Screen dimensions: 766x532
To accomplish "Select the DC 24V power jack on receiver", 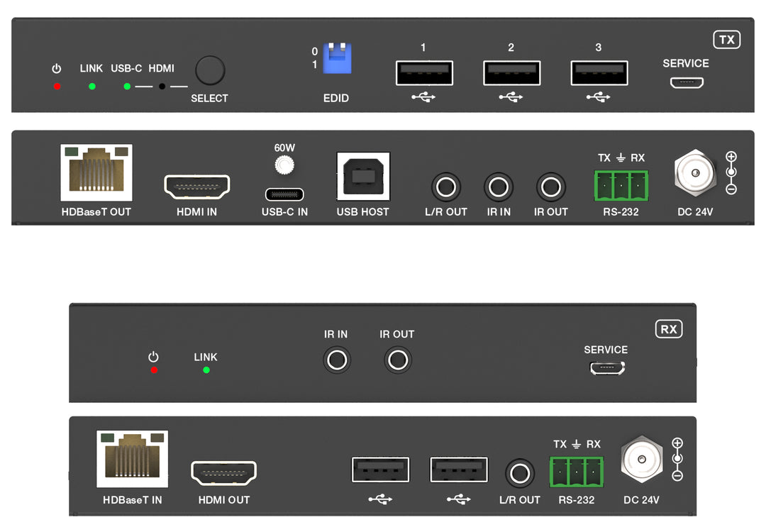I will (641, 458).
